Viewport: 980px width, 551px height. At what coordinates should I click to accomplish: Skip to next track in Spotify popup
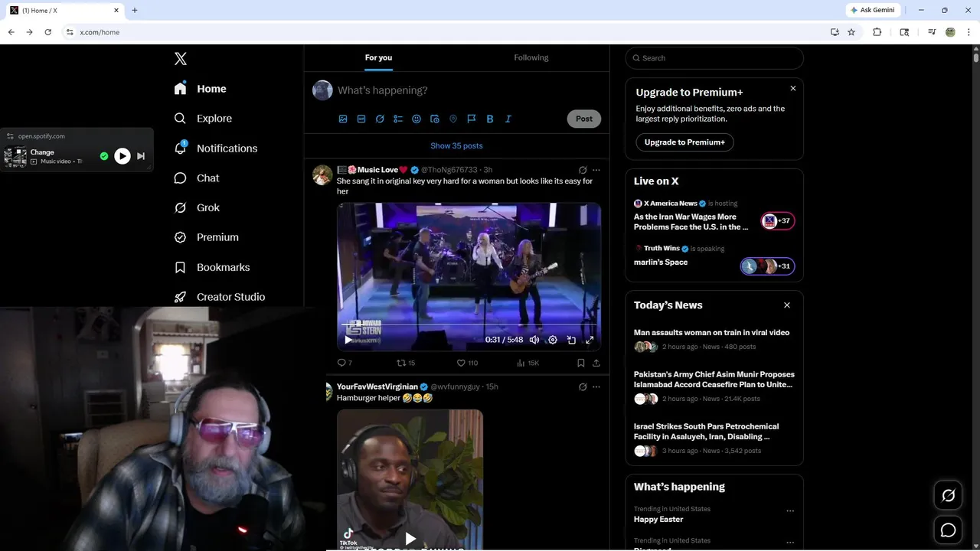pyautogui.click(x=141, y=156)
